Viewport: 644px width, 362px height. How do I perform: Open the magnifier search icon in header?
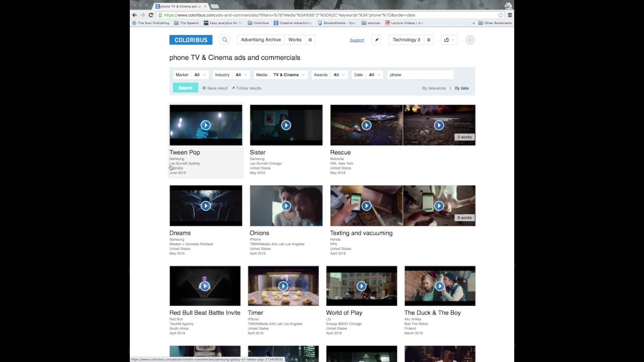pos(225,40)
